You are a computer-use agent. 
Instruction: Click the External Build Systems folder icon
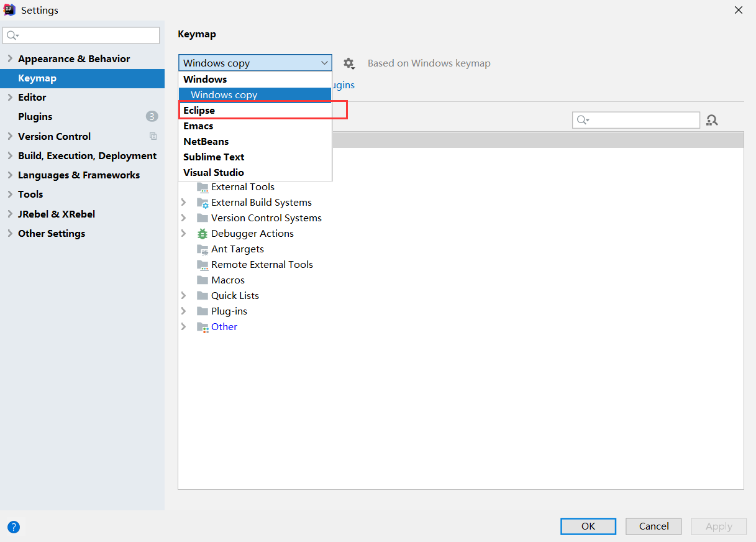203,203
